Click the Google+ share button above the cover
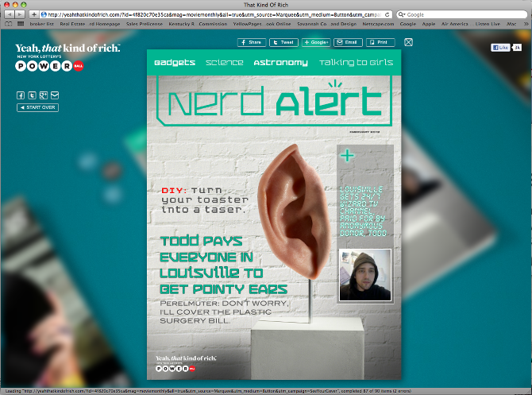Screen dimensions: 532x395 [316, 42]
